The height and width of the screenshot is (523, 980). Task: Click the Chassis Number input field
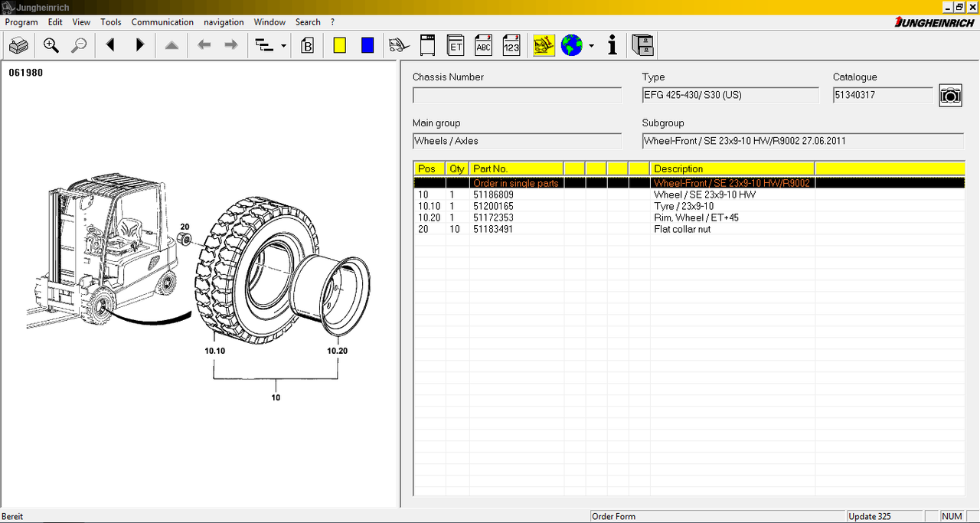click(518, 95)
